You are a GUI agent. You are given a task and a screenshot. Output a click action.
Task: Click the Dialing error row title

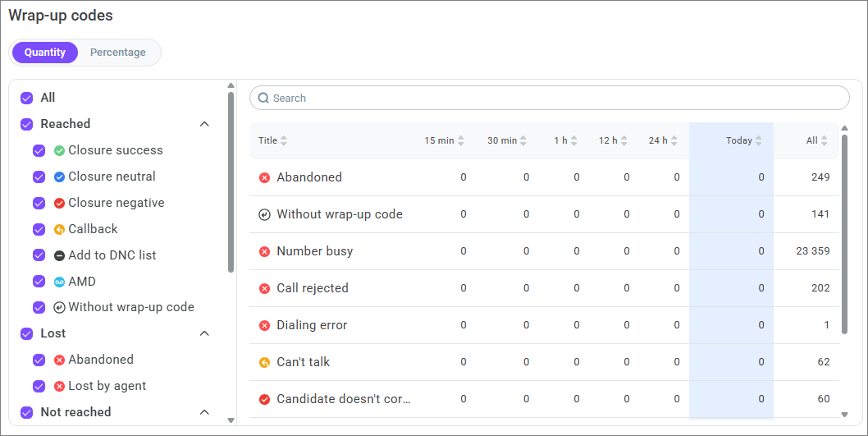[312, 325]
